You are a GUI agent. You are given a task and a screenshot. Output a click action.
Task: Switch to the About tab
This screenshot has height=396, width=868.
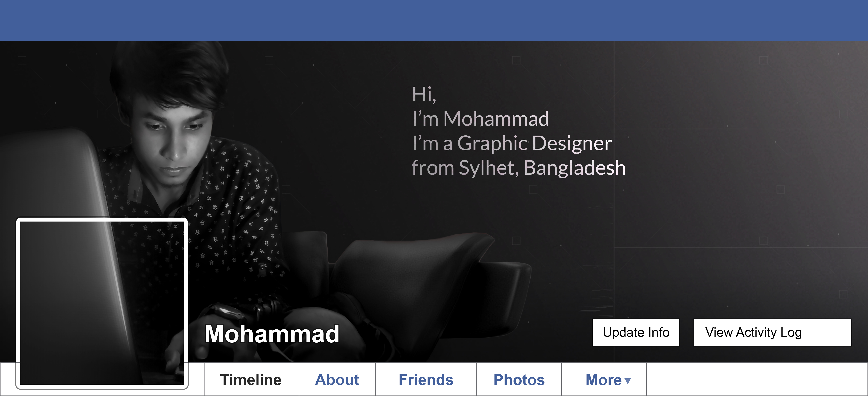pos(337,379)
